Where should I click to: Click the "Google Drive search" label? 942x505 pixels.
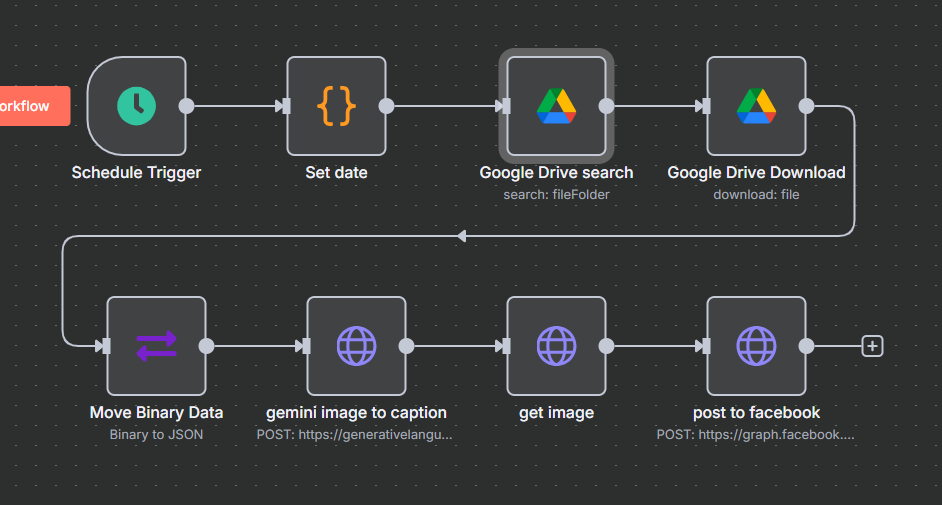pos(556,173)
